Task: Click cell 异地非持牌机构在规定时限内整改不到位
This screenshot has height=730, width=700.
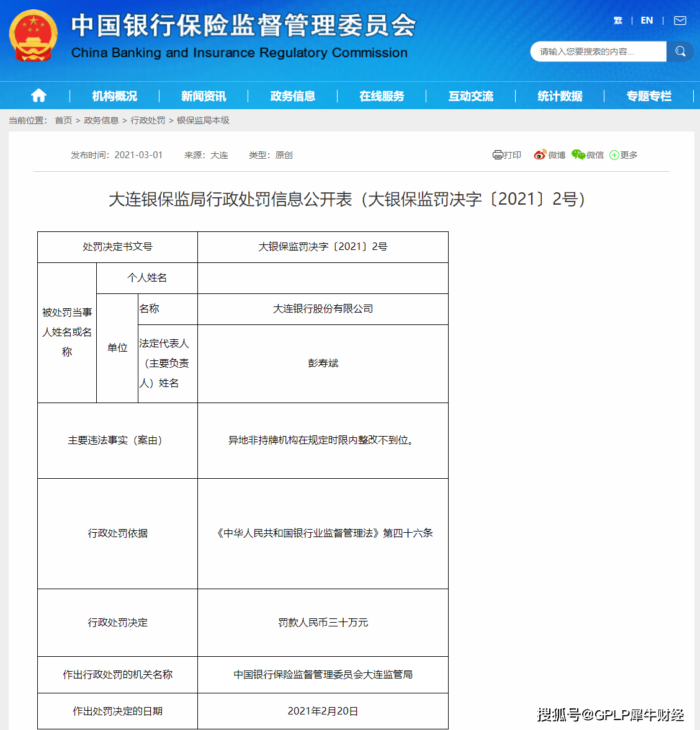Action: pyautogui.click(x=323, y=440)
